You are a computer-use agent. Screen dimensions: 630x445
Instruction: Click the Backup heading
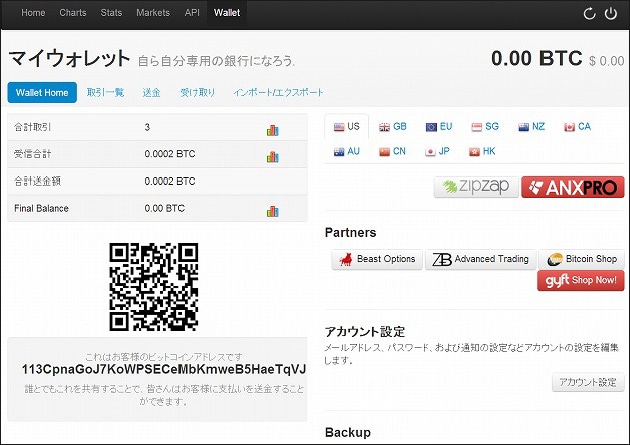click(348, 433)
